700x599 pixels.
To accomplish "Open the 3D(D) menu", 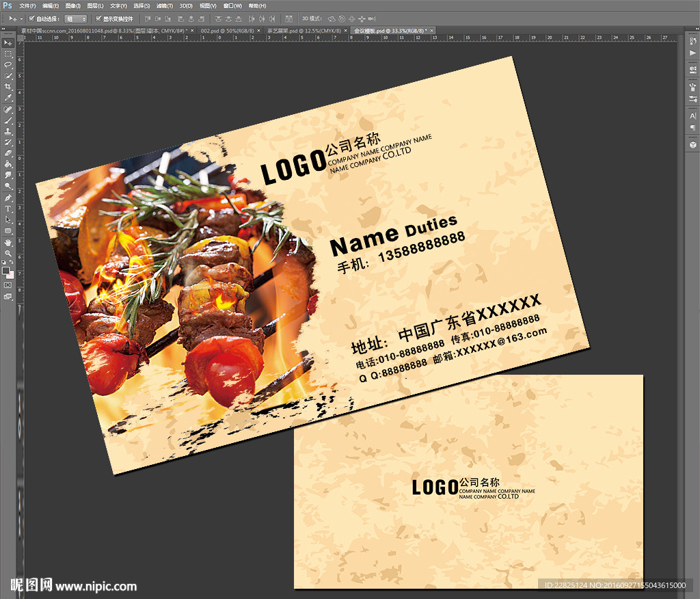I will pyautogui.click(x=186, y=5).
